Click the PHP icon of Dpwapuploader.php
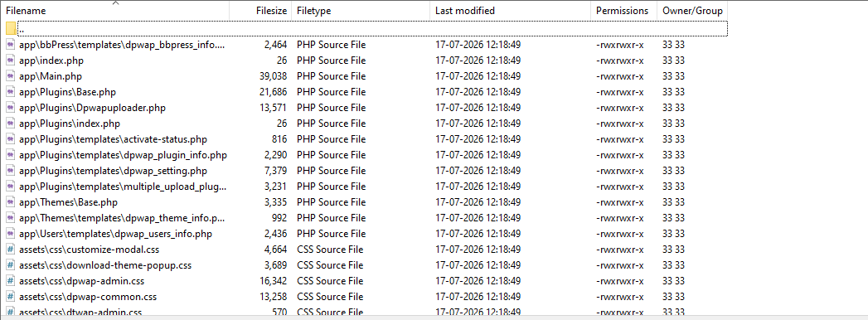The height and width of the screenshot is (320, 868). click(x=11, y=108)
